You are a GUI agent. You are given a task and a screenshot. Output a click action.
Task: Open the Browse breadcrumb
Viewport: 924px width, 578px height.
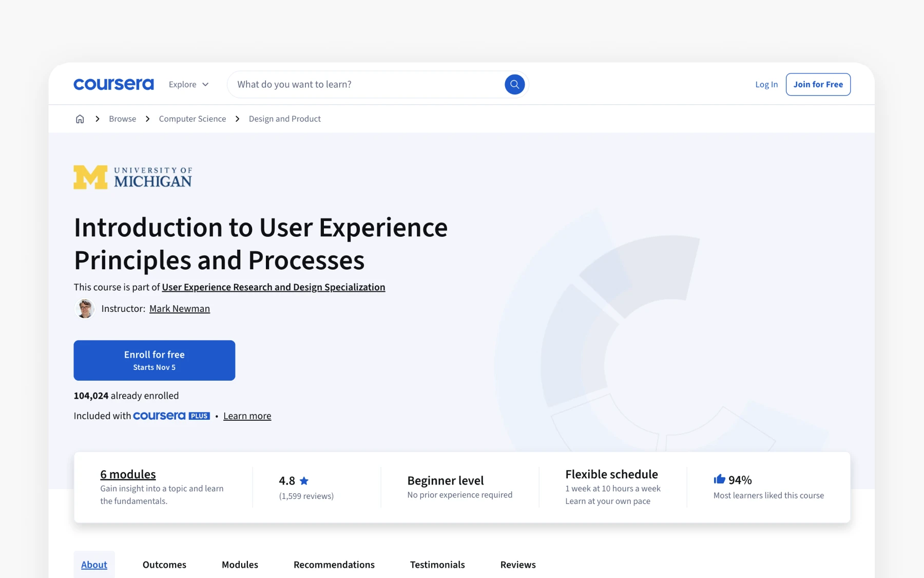pos(122,119)
